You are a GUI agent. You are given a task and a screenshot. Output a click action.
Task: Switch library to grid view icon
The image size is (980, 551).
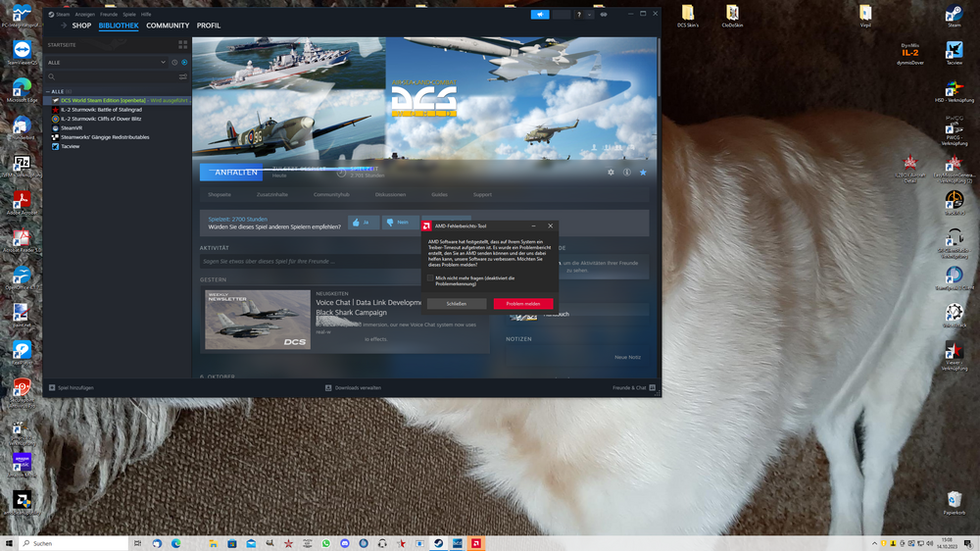coord(182,45)
